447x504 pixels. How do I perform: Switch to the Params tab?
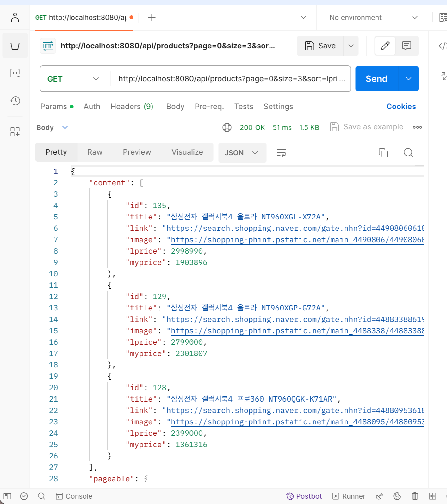click(57, 107)
